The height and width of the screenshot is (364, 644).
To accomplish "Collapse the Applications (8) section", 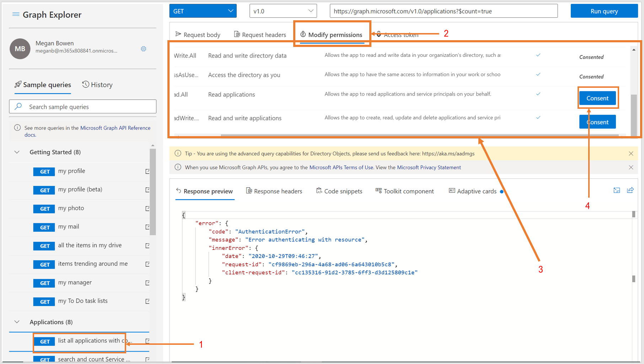I will [x=17, y=322].
